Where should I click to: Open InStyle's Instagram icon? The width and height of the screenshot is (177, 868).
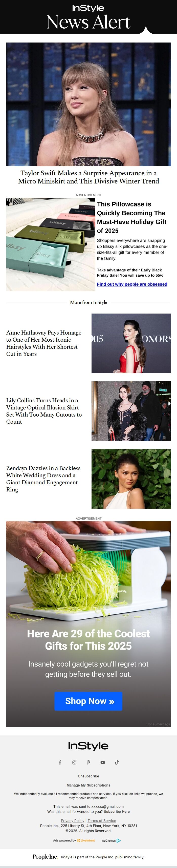tap(74, 762)
